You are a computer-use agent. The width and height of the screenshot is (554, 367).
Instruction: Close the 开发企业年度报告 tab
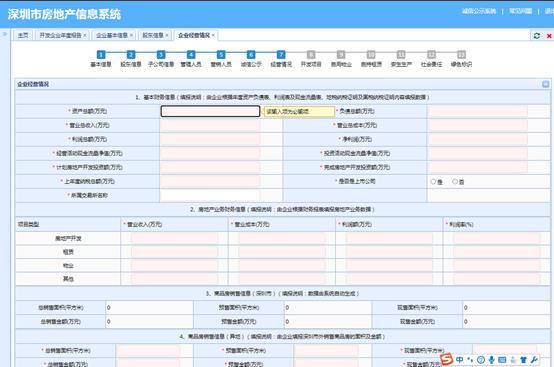click(85, 35)
